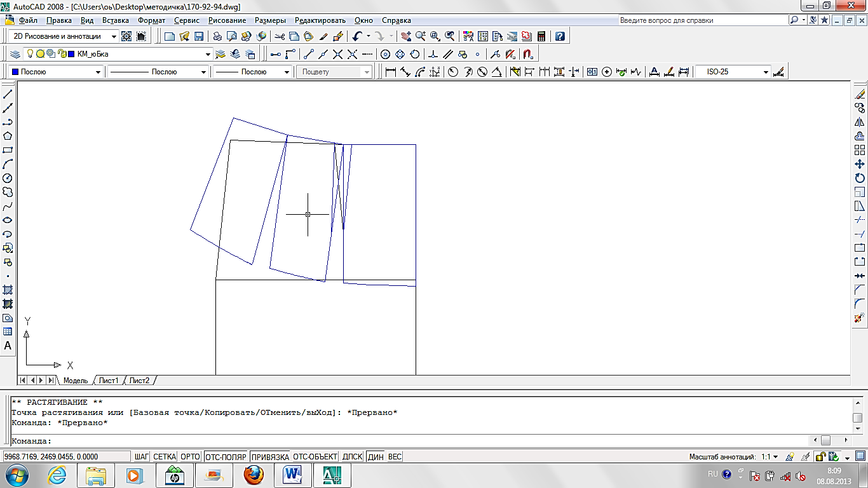This screenshot has height=488, width=868.
Task: Click the Save icon
Action: 198,36
